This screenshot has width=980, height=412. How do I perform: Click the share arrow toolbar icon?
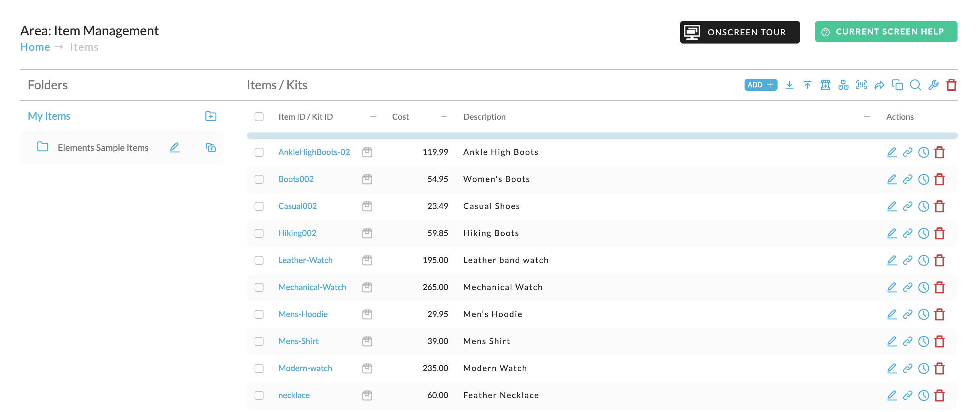[879, 85]
